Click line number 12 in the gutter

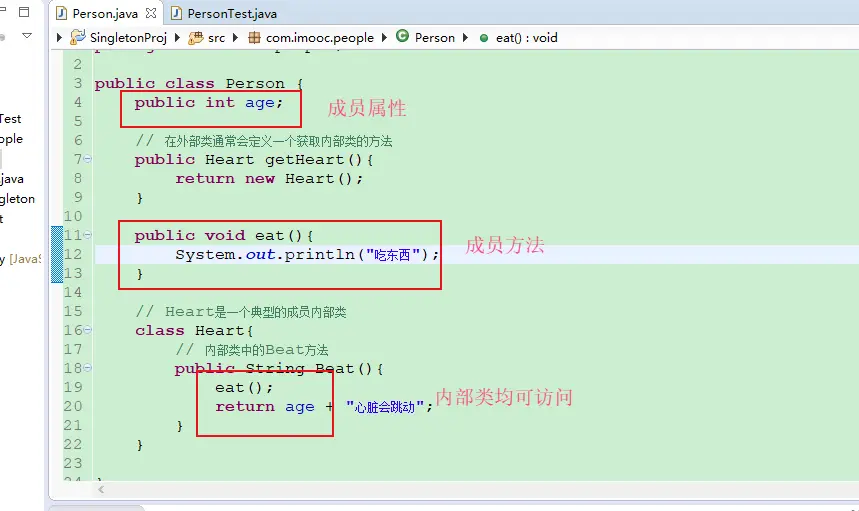coord(73,254)
